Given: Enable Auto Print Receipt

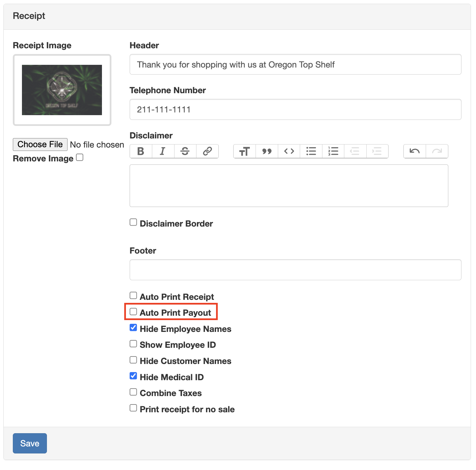Looking at the screenshot, I should pyautogui.click(x=133, y=295).
